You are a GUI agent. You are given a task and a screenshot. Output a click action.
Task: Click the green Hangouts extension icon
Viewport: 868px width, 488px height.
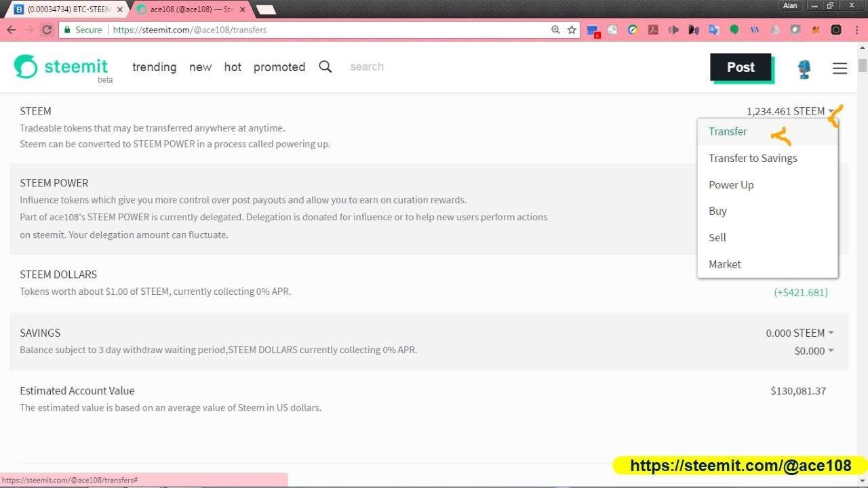pos(734,30)
